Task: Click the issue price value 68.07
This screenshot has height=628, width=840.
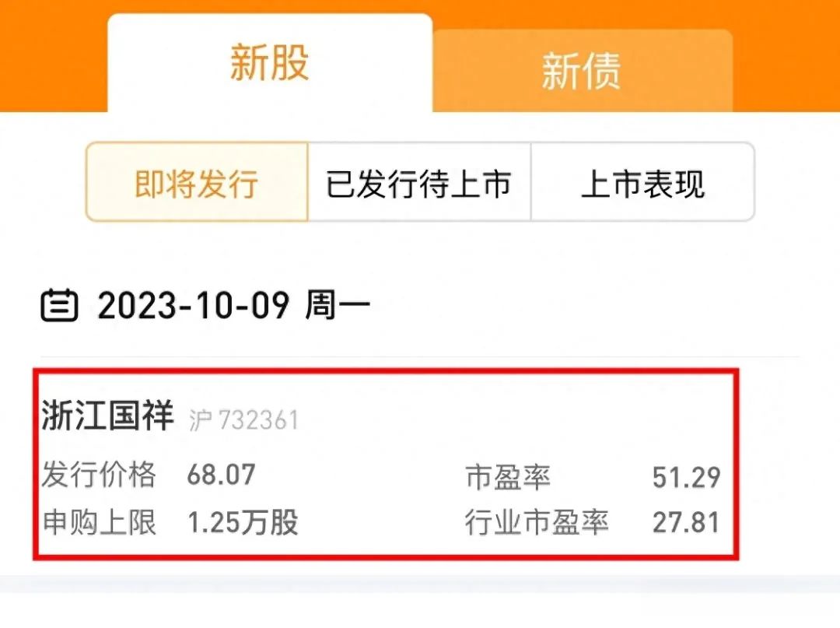Action: pyautogui.click(x=221, y=475)
